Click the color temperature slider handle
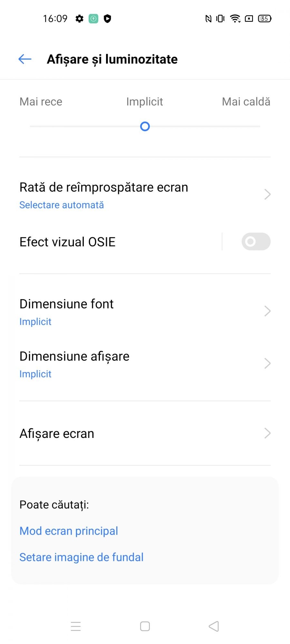Screen dimensions: 290x644 point(145,127)
